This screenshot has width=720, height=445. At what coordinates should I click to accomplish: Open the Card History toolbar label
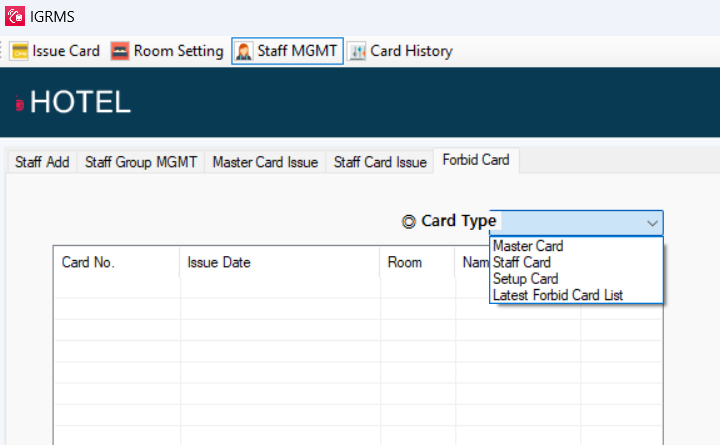[x=411, y=51]
